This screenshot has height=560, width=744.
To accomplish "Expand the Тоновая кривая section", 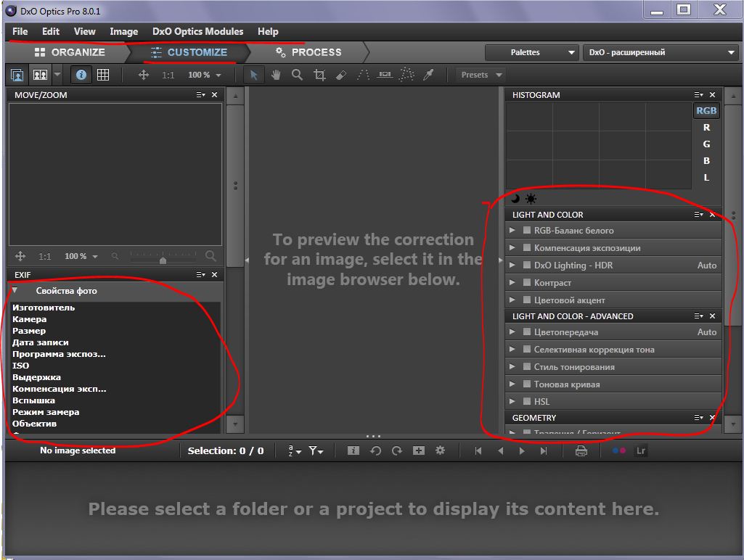I will click(x=512, y=384).
